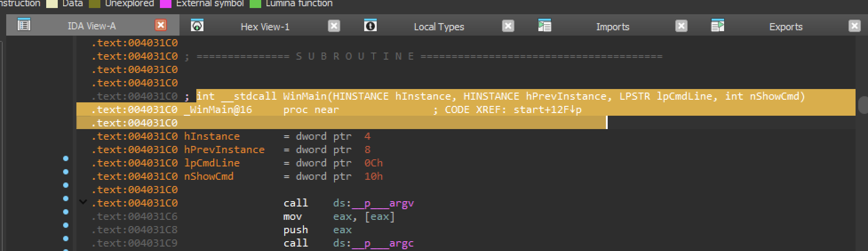Viewport: 868px width, 251px height.
Task: Click the __p___argc symbol
Action: click(x=382, y=243)
